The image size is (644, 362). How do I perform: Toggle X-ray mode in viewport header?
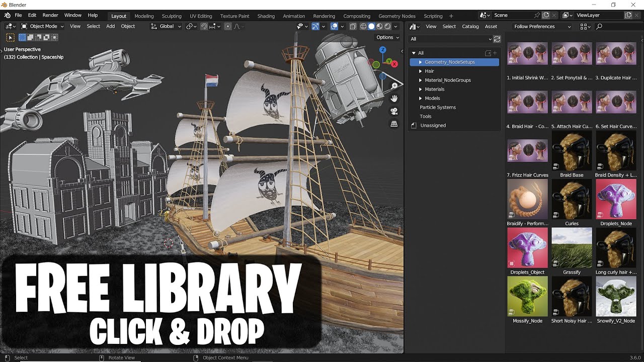[x=353, y=26]
